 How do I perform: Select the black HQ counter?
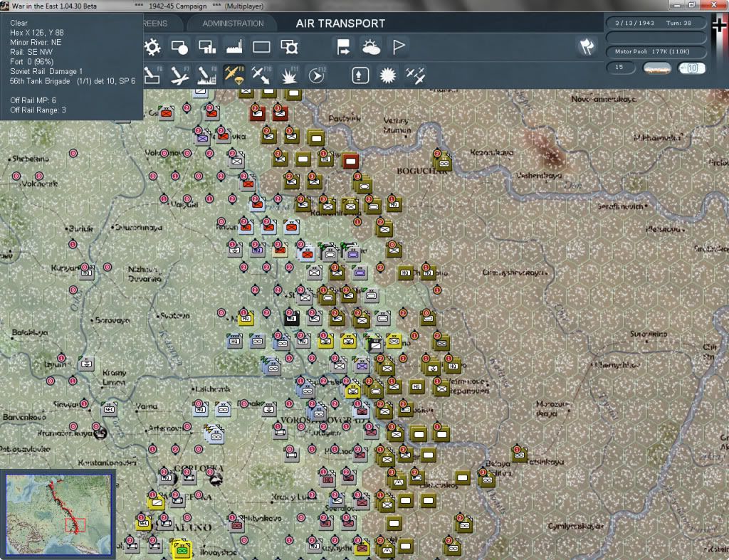point(291,318)
